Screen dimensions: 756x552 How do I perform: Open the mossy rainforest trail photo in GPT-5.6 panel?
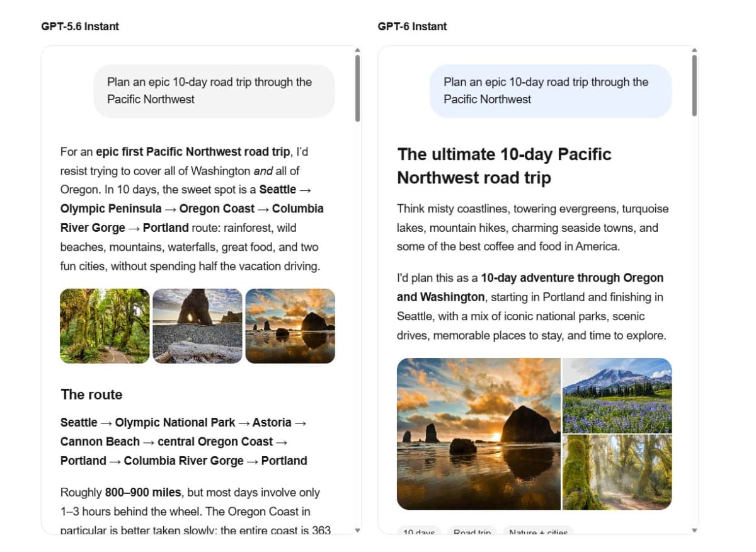pyautogui.click(x=105, y=326)
